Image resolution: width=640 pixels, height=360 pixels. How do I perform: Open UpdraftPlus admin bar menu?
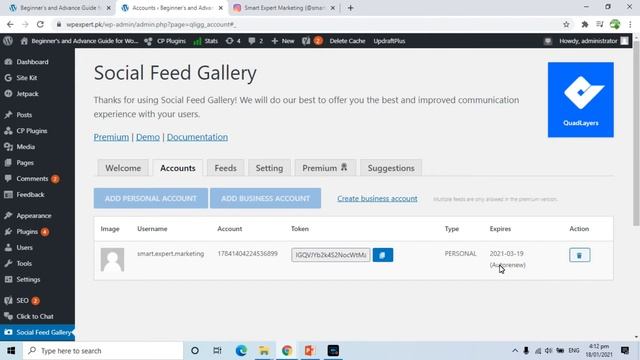coord(389,41)
